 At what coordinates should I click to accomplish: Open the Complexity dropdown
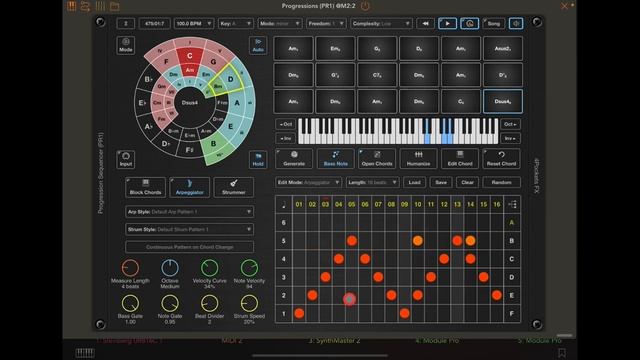[x=381, y=23]
